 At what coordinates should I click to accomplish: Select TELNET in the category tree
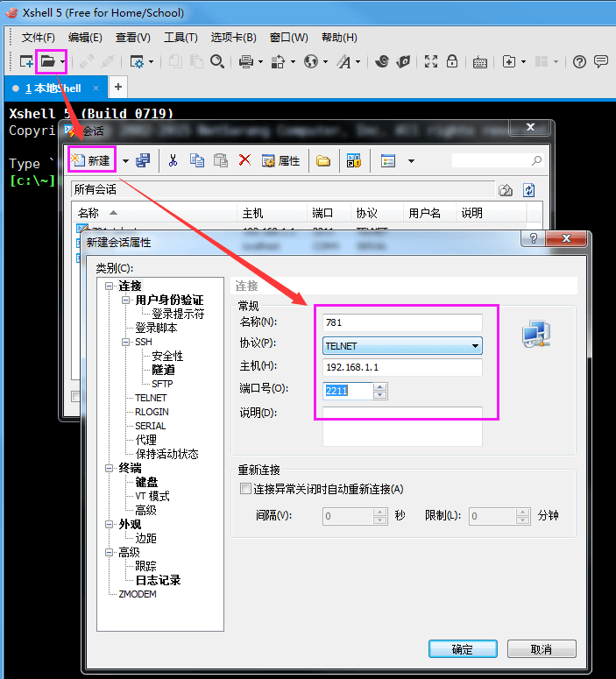tap(151, 398)
